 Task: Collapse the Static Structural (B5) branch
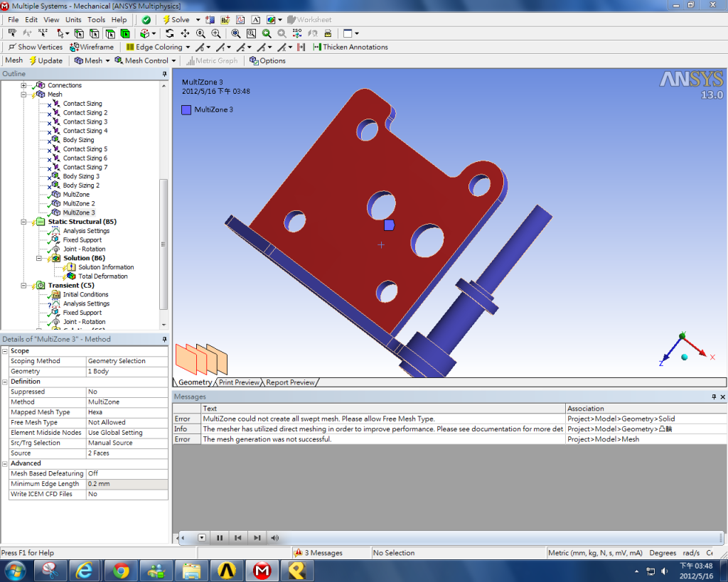point(23,222)
